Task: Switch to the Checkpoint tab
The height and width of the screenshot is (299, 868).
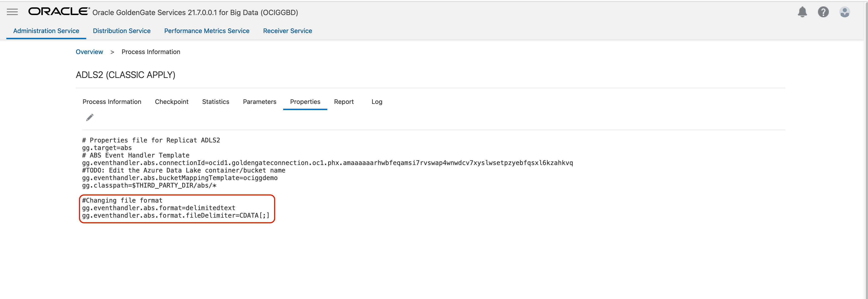Action: tap(172, 102)
